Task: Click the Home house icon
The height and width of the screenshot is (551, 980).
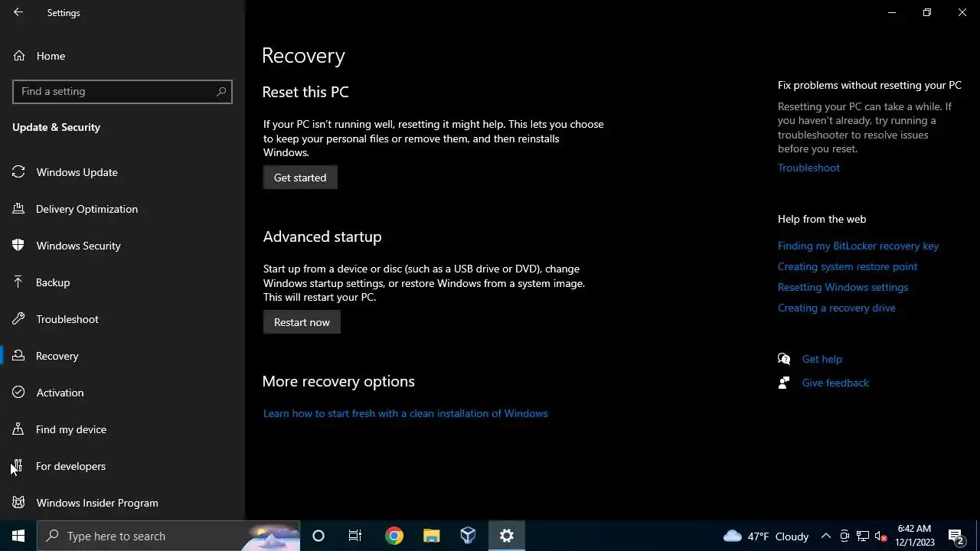Action: tap(19, 56)
